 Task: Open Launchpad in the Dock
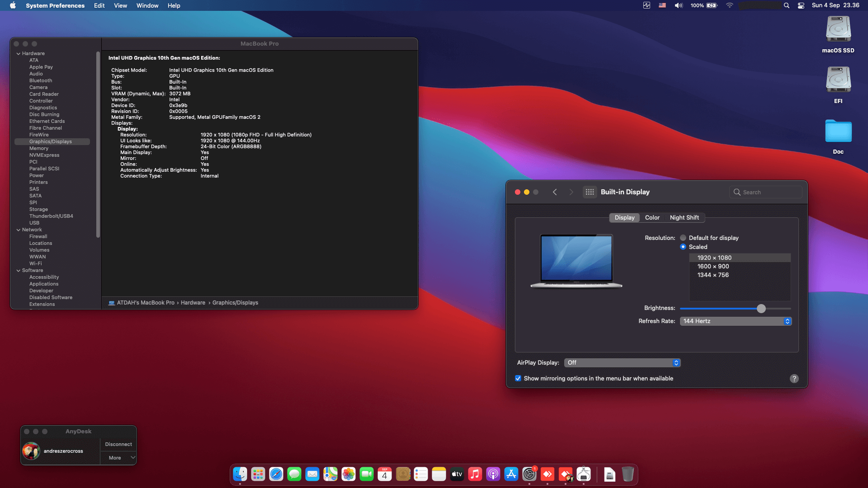coord(258,474)
